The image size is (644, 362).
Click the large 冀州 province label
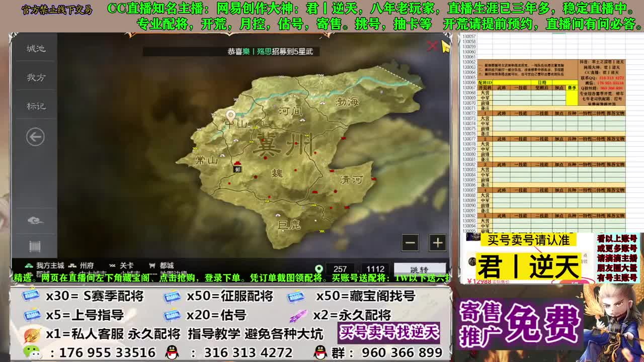[x=283, y=144]
